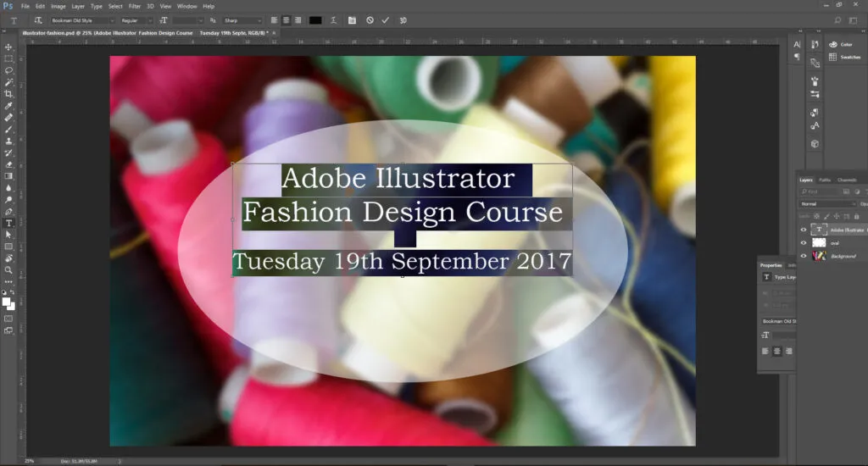Open Character and Paragraph panels toggle
The width and height of the screenshot is (868, 466).
click(x=352, y=20)
